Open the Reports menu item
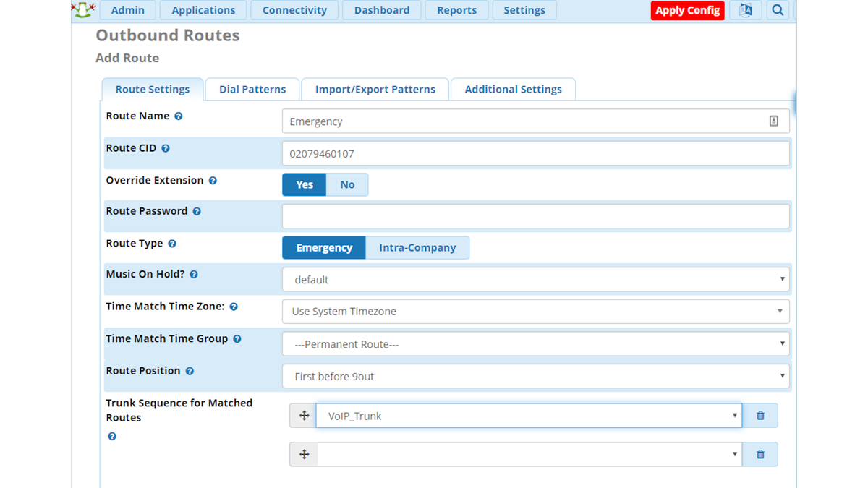This screenshot has height=488, width=868. (x=456, y=10)
